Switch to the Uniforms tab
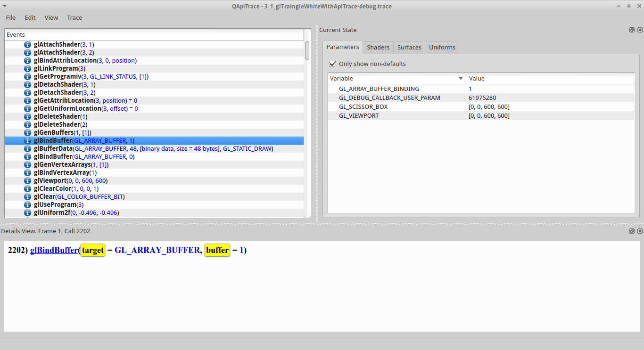This screenshot has height=350, width=644. click(x=442, y=47)
